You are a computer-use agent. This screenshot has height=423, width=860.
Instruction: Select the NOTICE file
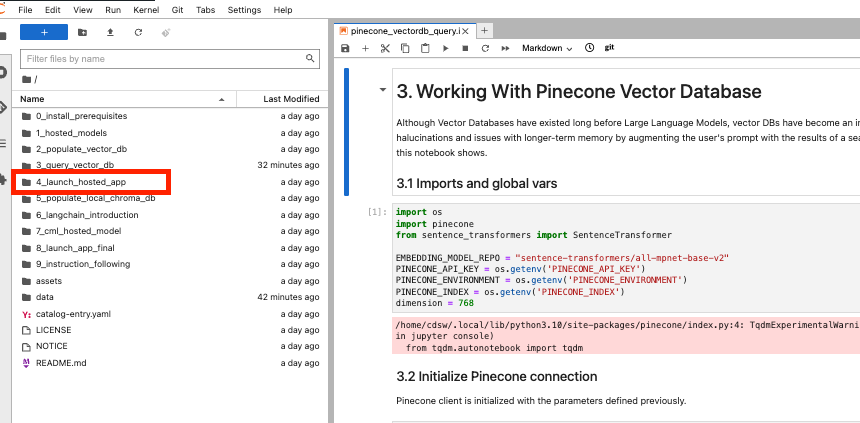click(170, 346)
